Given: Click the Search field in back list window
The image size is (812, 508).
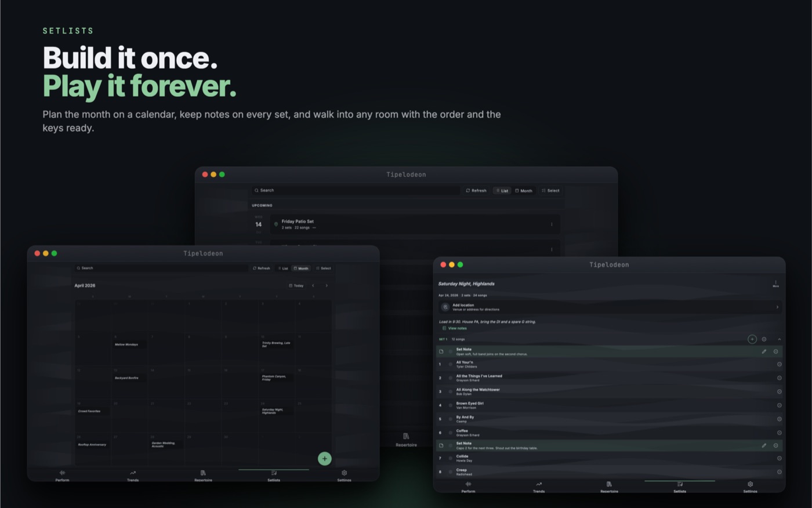Looking at the screenshot, I should tap(356, 190).
